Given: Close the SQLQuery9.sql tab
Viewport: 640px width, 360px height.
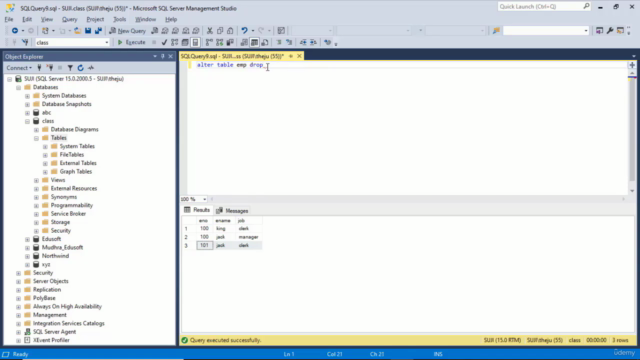Looking at the screenshot, I should pos(299,56).
